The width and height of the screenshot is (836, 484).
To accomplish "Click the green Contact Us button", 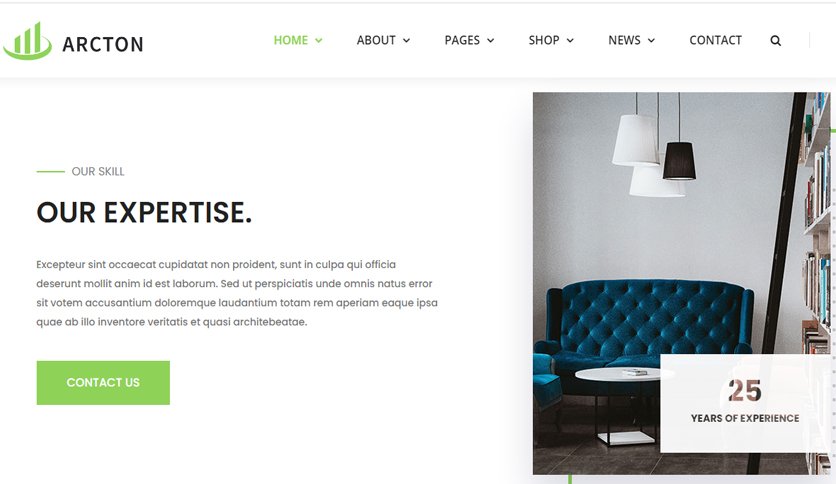I will point(103,383).
